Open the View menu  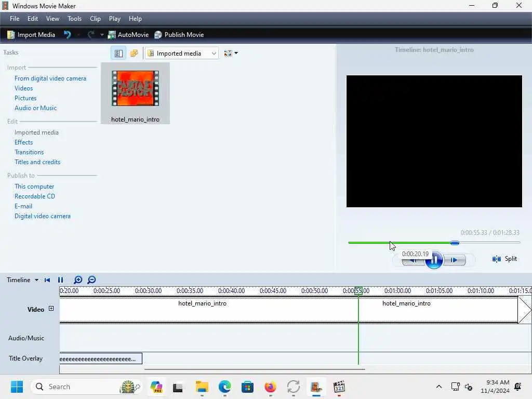pyautogui.click(x=52, y=19)
